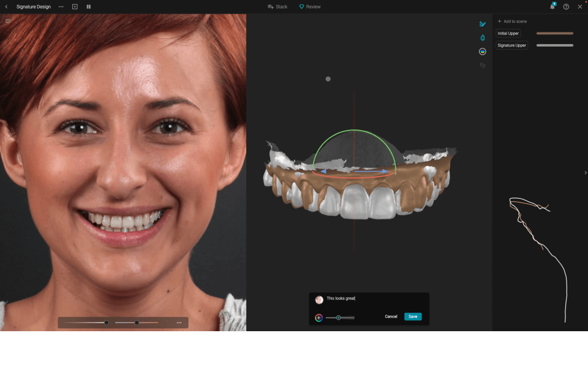Open the help question mark icon
Screen dimensions: 588x368
tap(566, 7)
